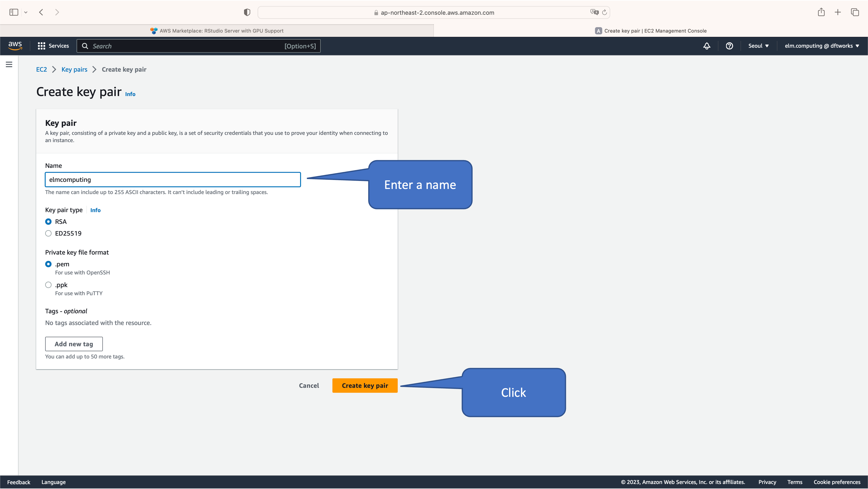Open the help question mark icon
Image resolution: width=868 pixels, height=489 pixels.
coord(729,46)
